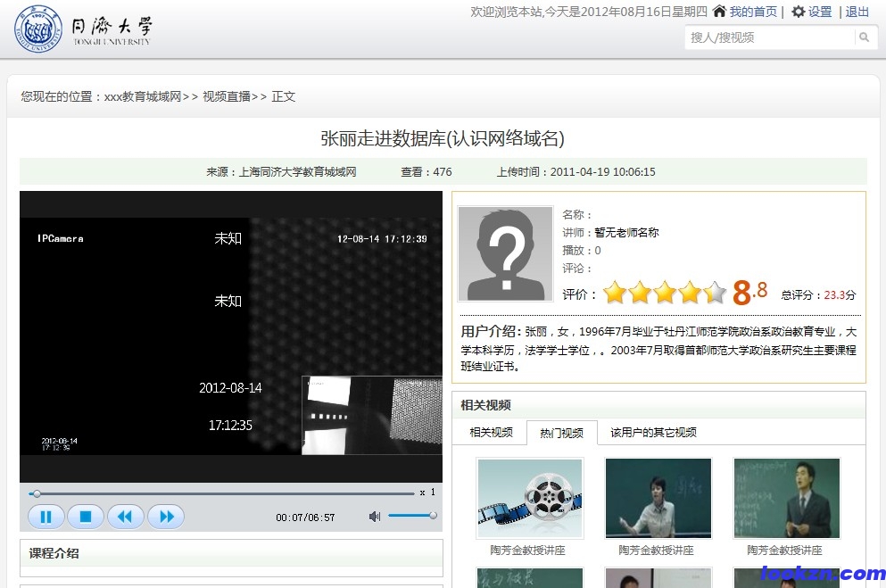This screenshot has width=886, height=588.
Task: Click the x 1 playback speed indicator
Action: (x=427, y=492)
